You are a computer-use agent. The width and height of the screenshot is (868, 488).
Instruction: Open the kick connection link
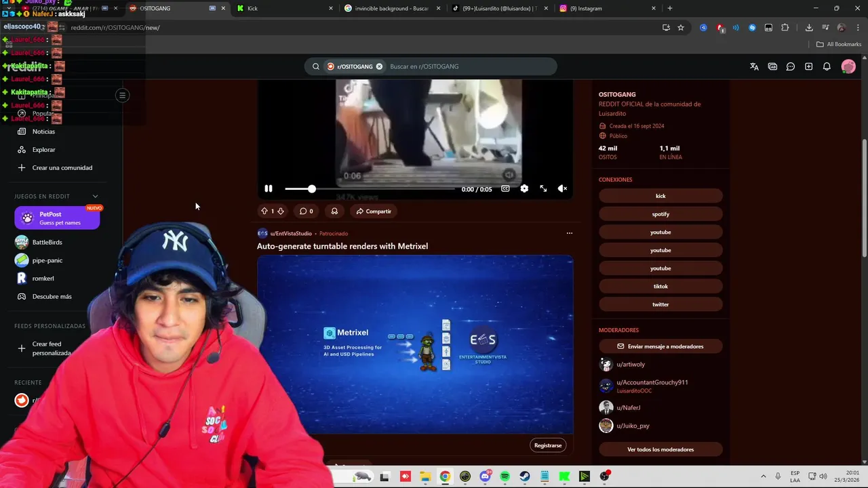coord(660,196)
